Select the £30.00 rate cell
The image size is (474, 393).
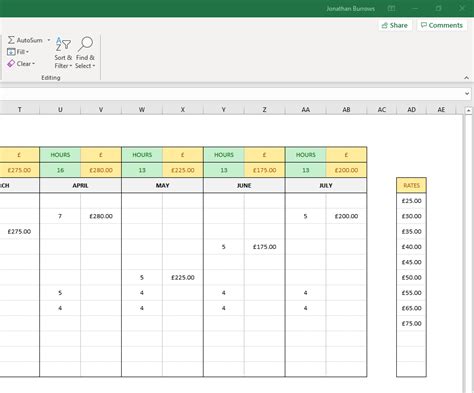pyautogui.click(x=411, y=216)
